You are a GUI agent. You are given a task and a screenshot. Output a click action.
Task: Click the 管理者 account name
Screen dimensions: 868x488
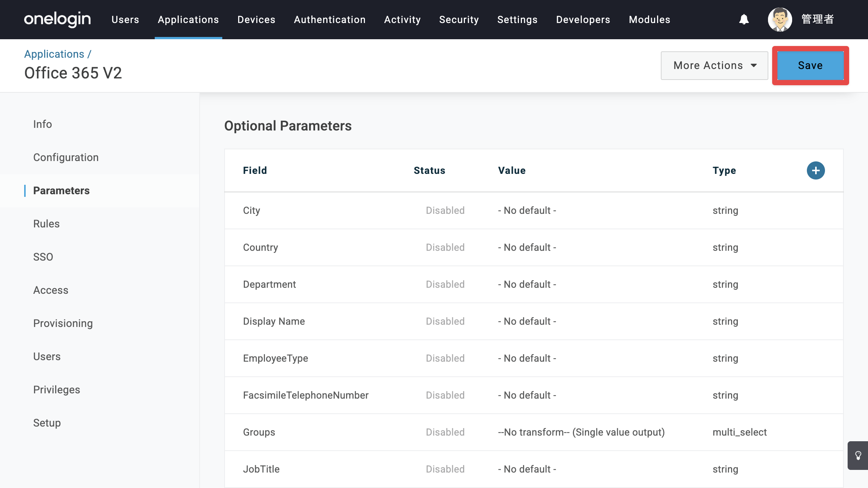[x=817, y=19]
